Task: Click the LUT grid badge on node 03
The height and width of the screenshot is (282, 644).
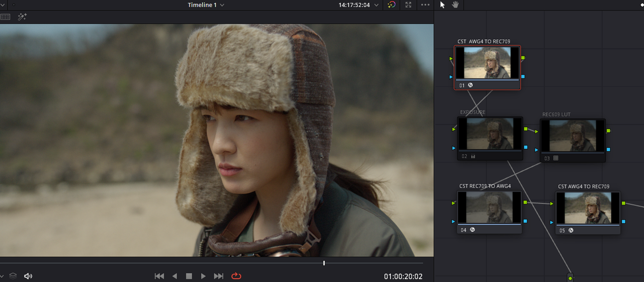Action: pyautogui.click(x=556, y=158)
